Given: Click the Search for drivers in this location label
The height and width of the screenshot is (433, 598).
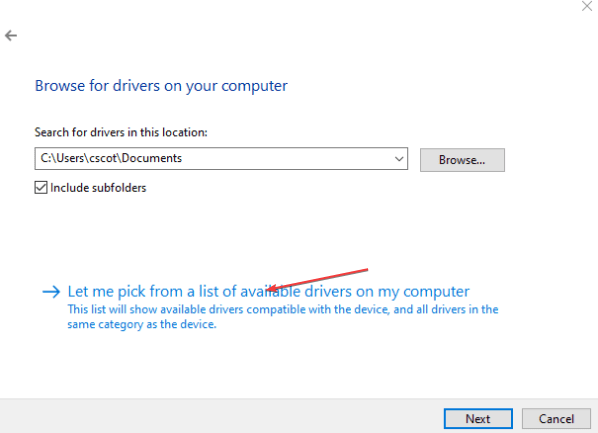Looking at the screenshot, I should (121, 132).
